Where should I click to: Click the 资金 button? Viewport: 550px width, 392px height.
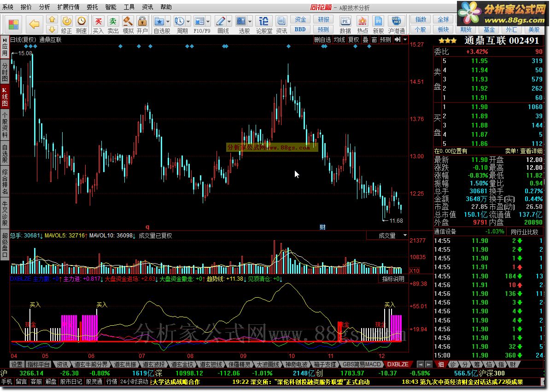(300, 19)
